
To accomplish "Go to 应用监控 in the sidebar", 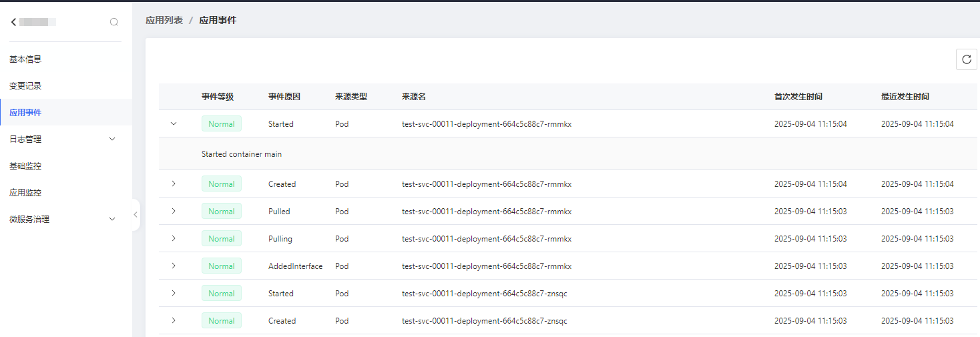I will [25, 192].
